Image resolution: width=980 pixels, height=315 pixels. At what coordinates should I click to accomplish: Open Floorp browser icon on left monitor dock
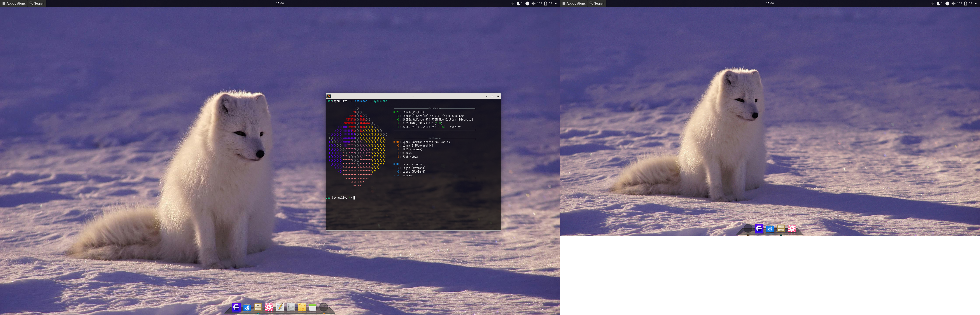[236, 307]
